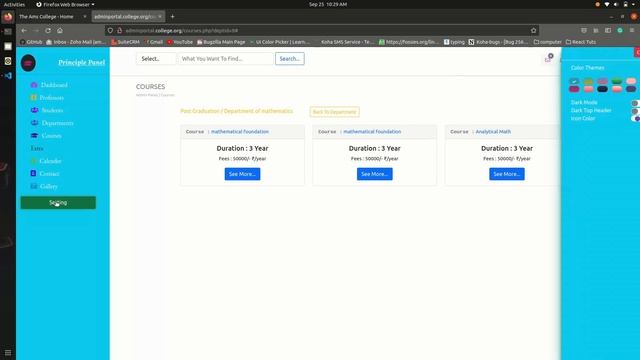This screenshot has width=640, height=360.
Task: Open the YouTube bookmark
Action: (x=180, y=42)
